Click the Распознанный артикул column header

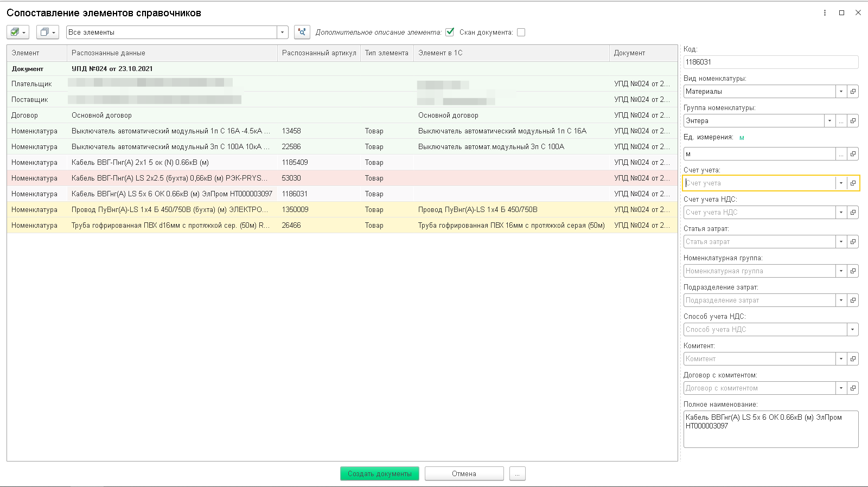click(319, 53)
